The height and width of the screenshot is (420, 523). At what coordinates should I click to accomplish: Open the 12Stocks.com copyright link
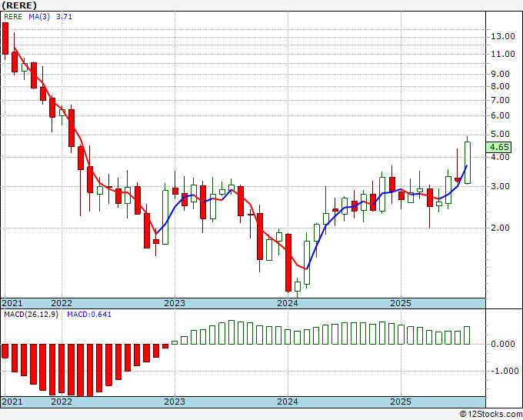pos(491,414)
